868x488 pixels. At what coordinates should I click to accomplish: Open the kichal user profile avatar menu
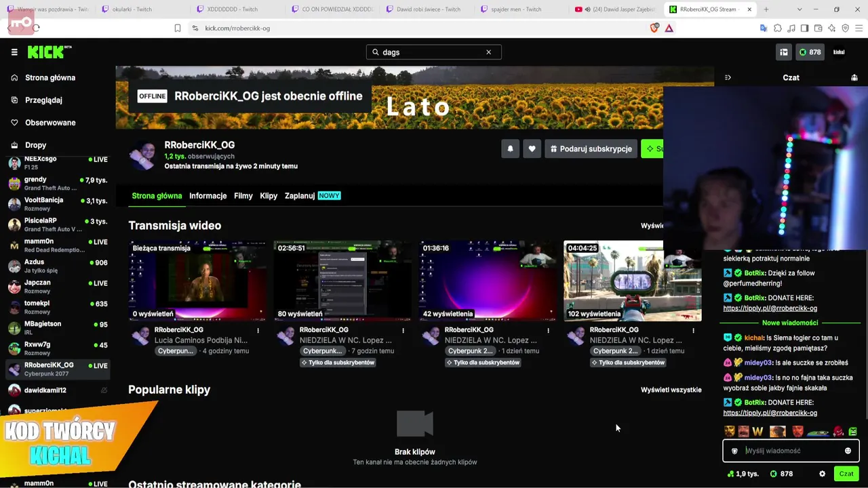tap(839, 52)
